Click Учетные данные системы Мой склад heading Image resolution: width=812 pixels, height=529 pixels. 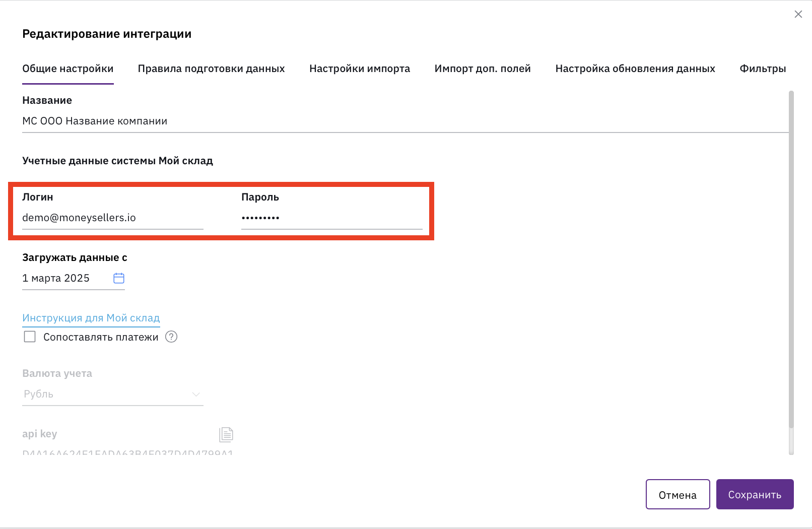coord(117,161)
